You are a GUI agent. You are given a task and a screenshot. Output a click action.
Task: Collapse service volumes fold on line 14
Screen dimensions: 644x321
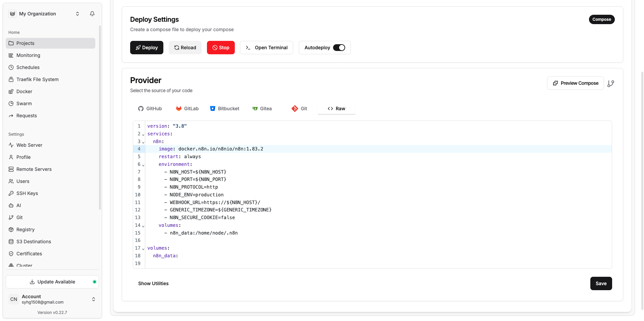tap(143, 226)
